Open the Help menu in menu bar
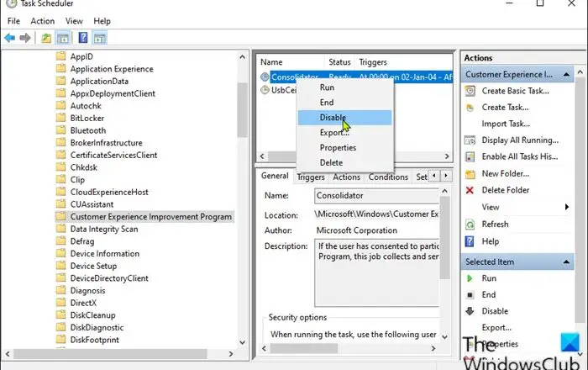Viewport: 588px width, 370px height. click(x=102, y=21)
